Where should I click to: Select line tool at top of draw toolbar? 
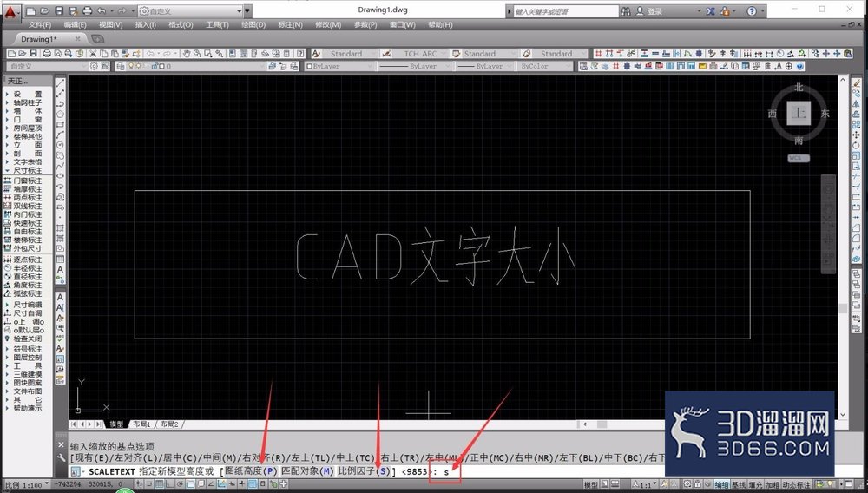[61, 82]
